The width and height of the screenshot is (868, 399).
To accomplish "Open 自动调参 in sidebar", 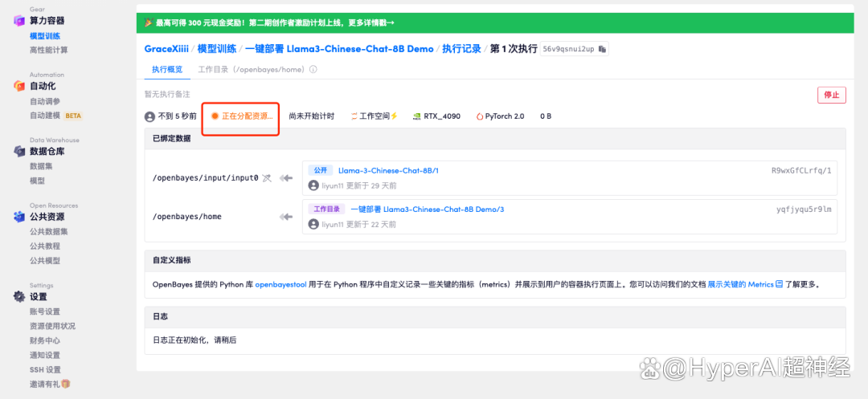I will [x=45, y=101].
